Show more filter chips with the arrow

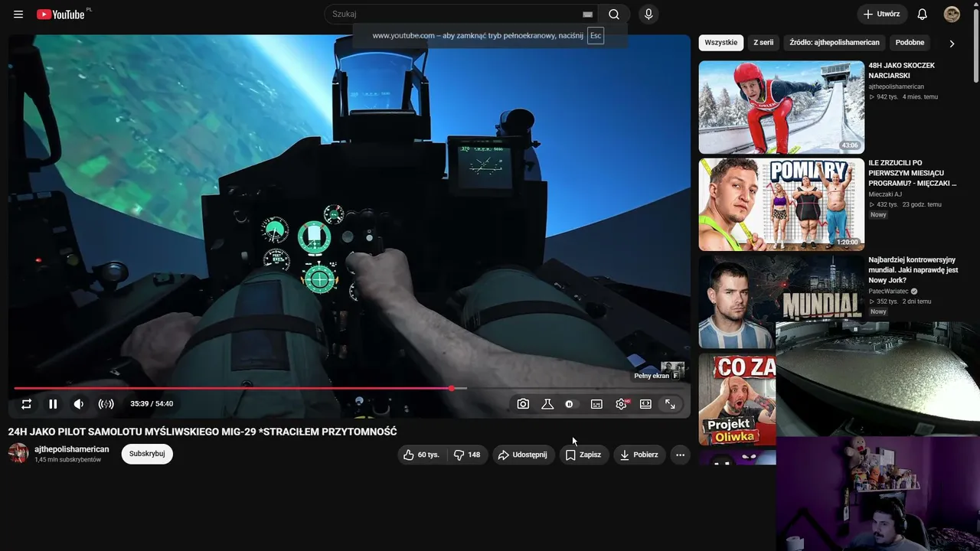tap(952, 44)
